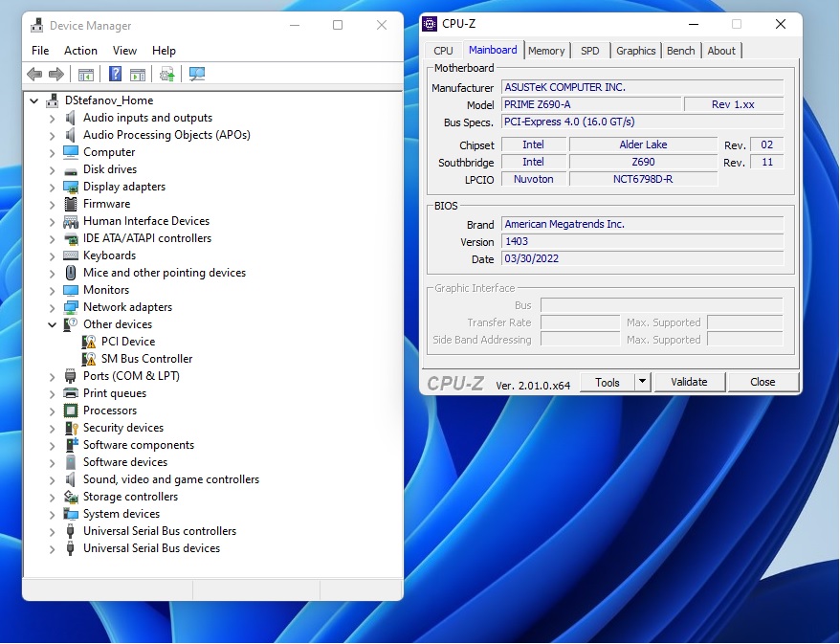
Task: Collapse the DStefanov_Home root node
Action: (x=33, y=100)
